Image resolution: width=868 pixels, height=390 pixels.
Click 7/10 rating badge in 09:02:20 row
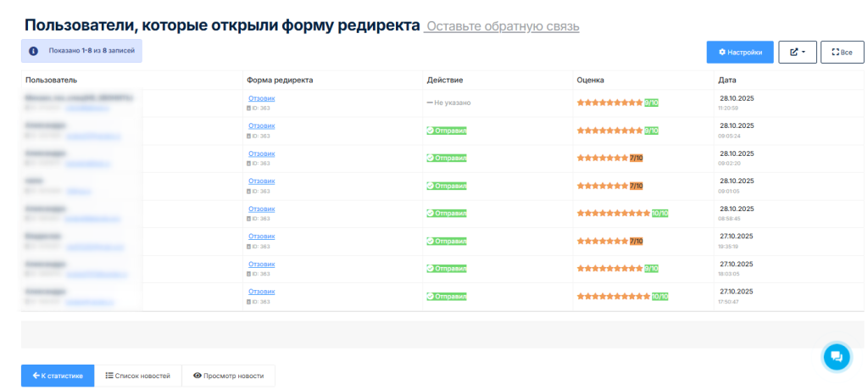(x=637, y=158)
